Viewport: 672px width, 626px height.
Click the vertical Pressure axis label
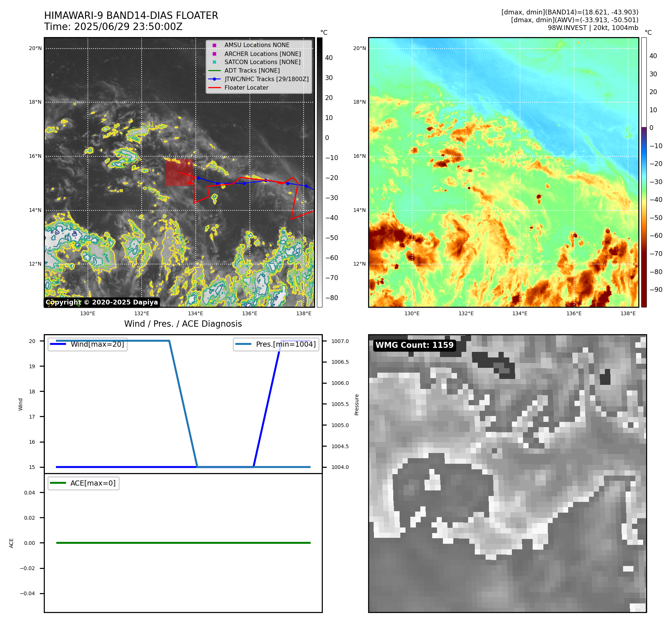click(x=357, y=404)
